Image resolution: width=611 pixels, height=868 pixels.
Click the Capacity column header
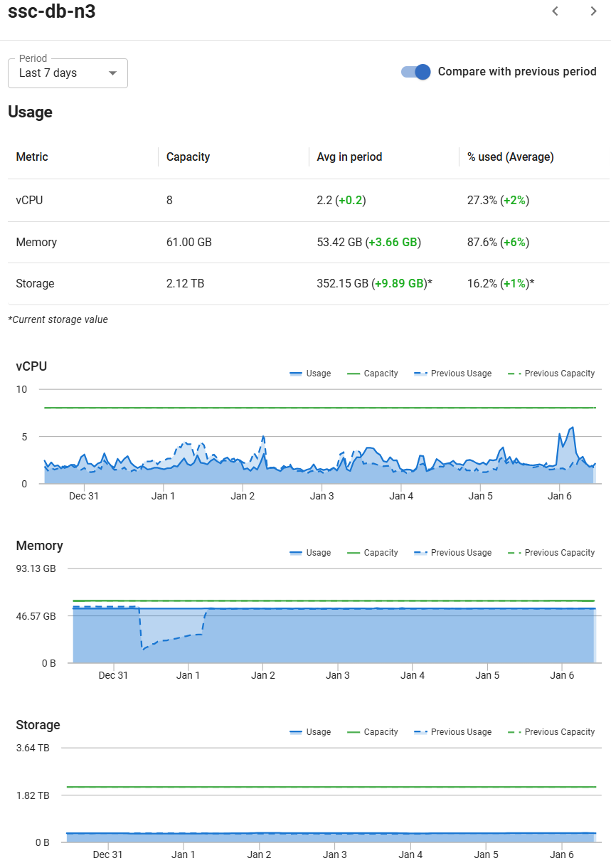tap(188, 157)
